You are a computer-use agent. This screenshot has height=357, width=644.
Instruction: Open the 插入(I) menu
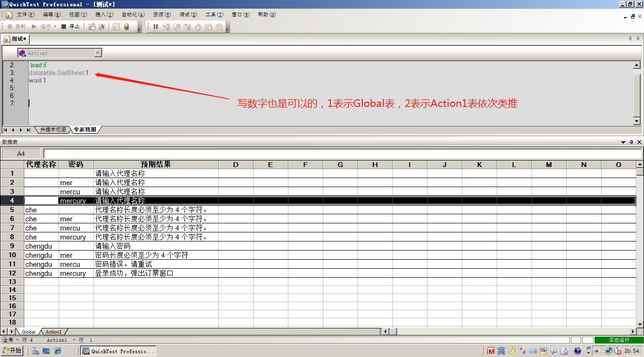point(104,15)
